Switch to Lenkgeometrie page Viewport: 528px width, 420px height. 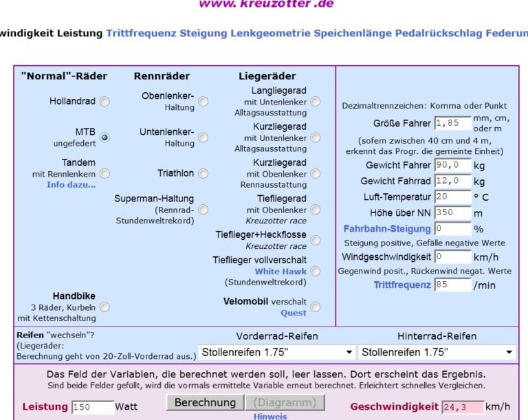pos(270,33)
